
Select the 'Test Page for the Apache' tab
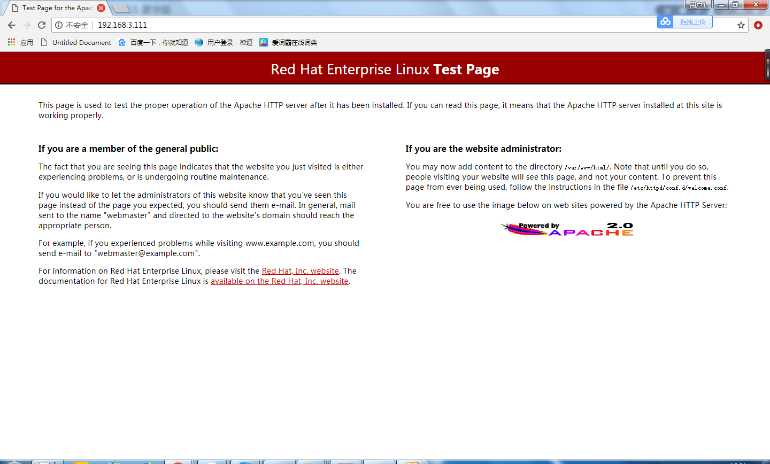click(57, 8)
